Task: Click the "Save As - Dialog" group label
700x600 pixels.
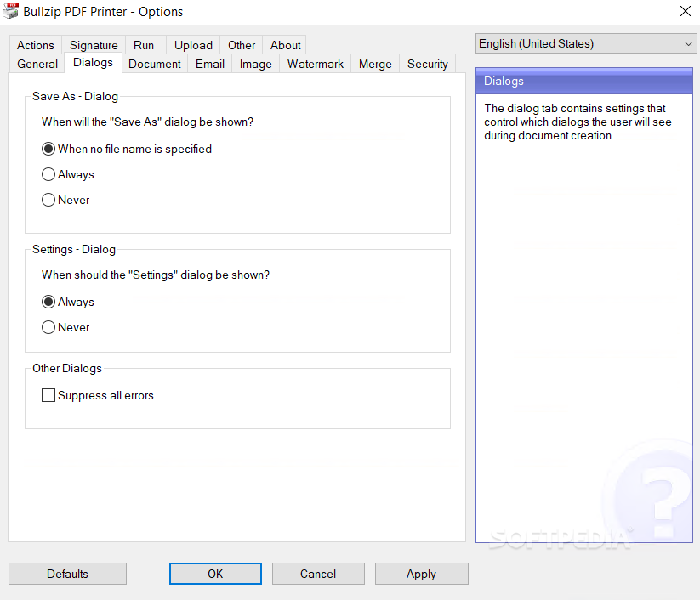Action: point(75,96)
